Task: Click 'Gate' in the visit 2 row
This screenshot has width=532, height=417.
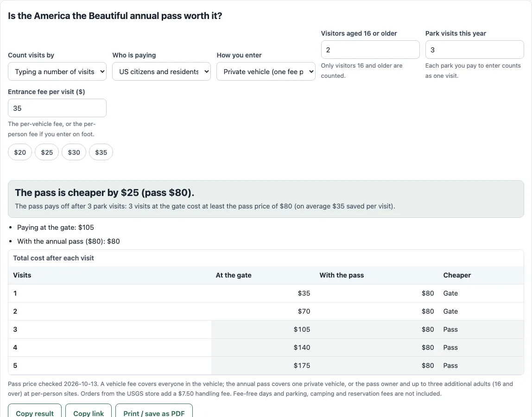Action: 450,311
